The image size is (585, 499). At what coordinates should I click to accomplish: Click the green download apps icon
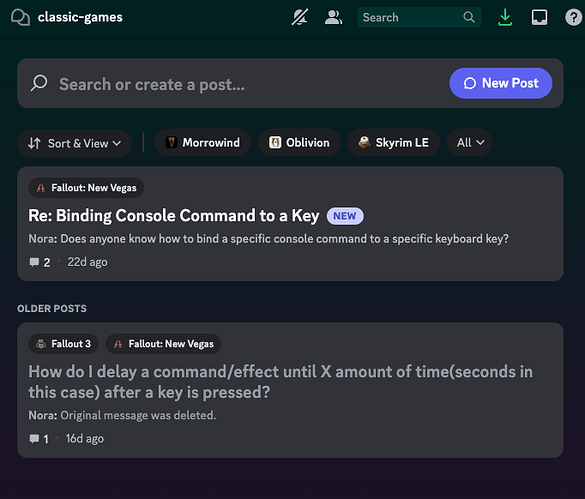[x=505, y=17]
